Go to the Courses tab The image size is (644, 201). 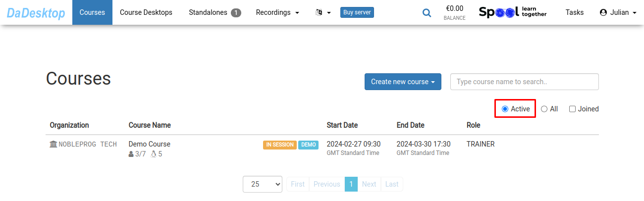coord(92,12)
